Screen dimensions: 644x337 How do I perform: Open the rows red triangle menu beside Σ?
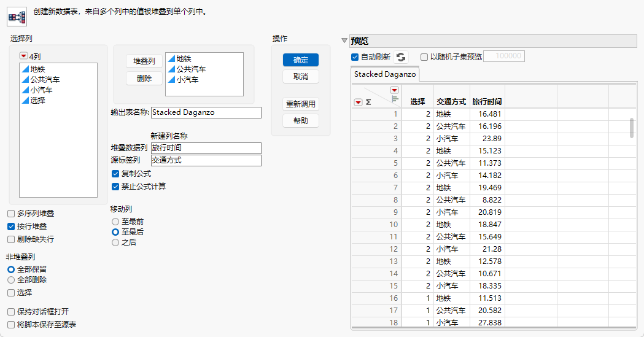[x=358, y=103]
